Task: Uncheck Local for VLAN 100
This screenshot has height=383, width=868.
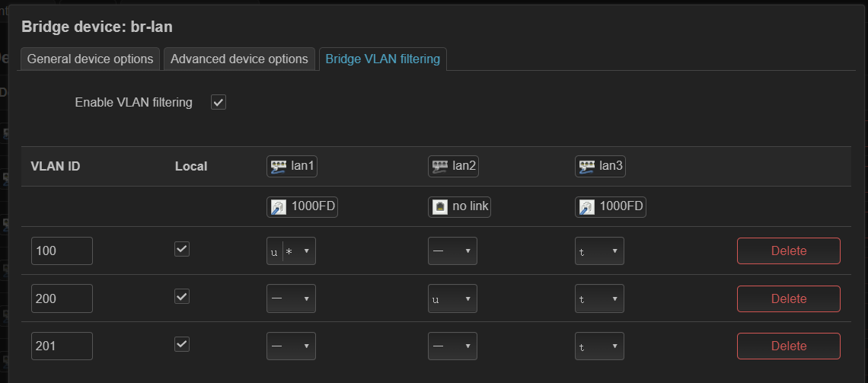Action: (x=182, y=250)
